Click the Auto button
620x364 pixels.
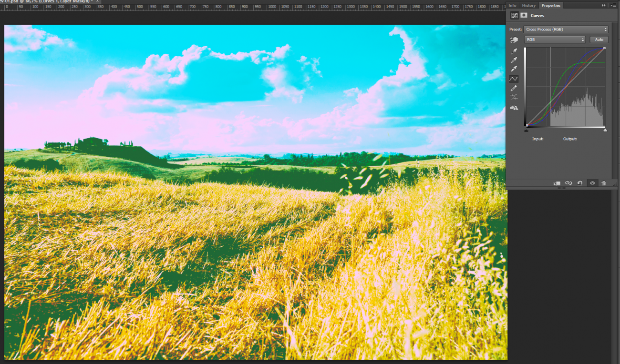pyautogui.click(x=599, y=40)
